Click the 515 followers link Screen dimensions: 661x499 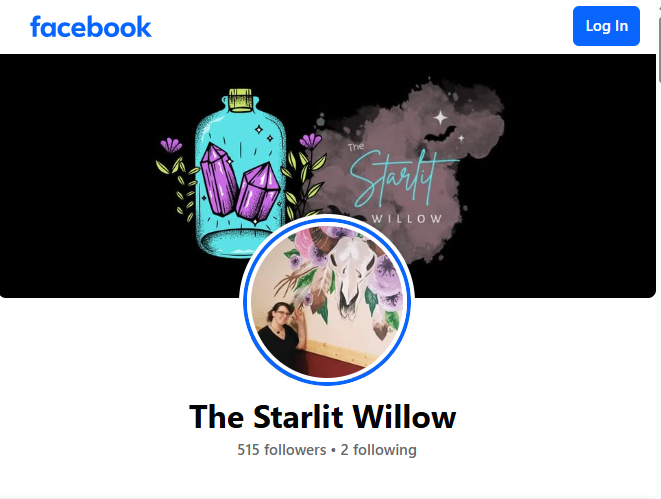(282, 450)
